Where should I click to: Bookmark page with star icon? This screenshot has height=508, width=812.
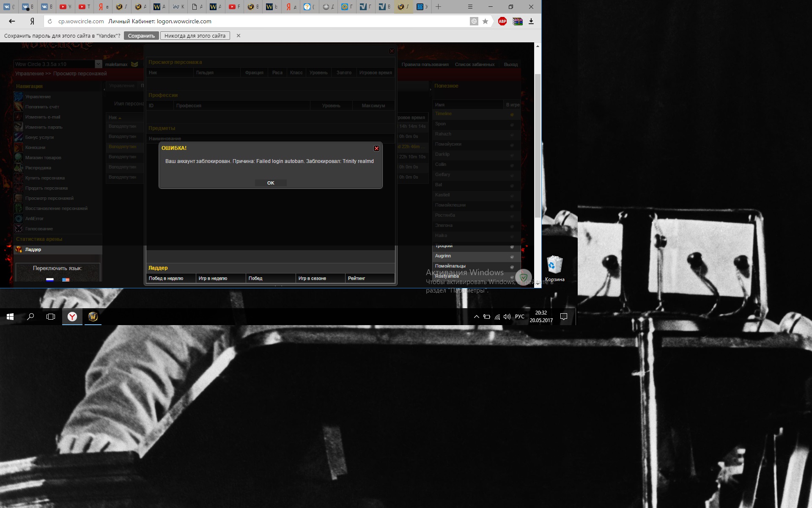pyautogui.click(x=486, y=21)
